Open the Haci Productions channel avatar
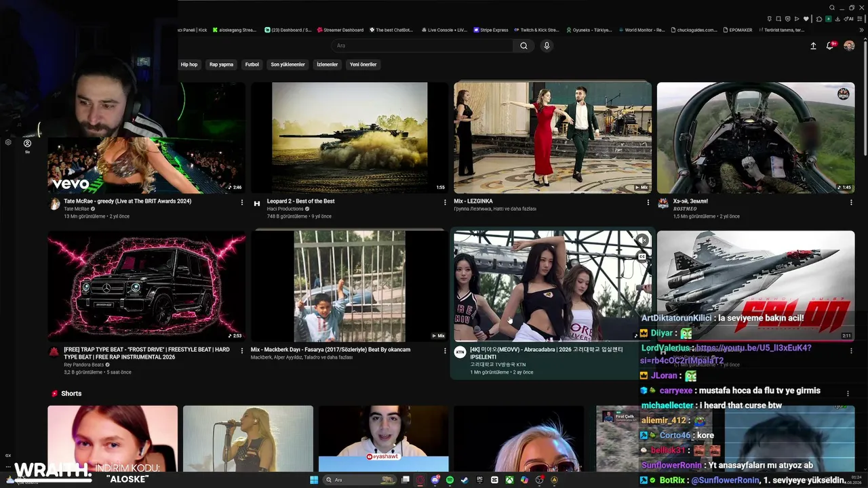Image resolution: width=868 pixels, height=488 pixels. [257, 204]
